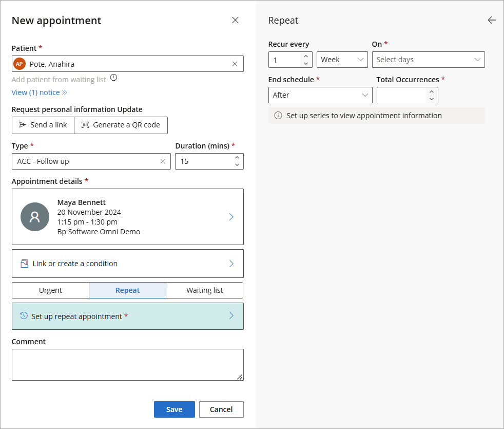The width and height of the screenshot is (504, 429).
Task: Clear the ACC - Follow up type
Action: click(163, 161)
